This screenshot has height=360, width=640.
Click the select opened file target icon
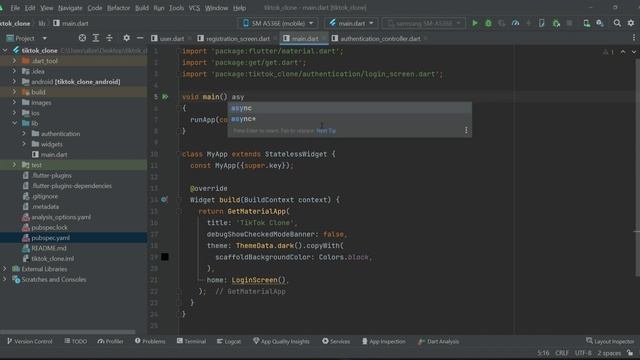coord(82,38)
